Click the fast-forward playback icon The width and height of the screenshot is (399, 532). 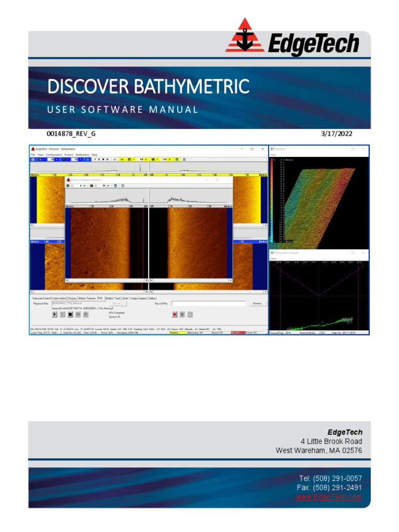click(x=86, y=314)
